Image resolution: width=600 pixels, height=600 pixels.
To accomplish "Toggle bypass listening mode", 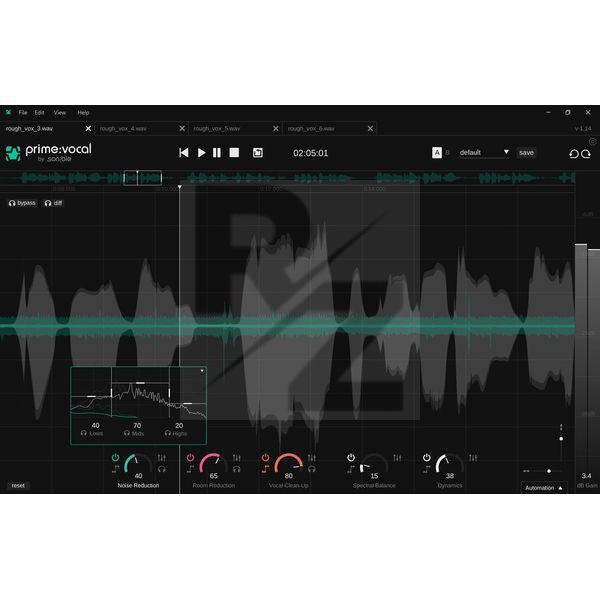I will (22, 203).
